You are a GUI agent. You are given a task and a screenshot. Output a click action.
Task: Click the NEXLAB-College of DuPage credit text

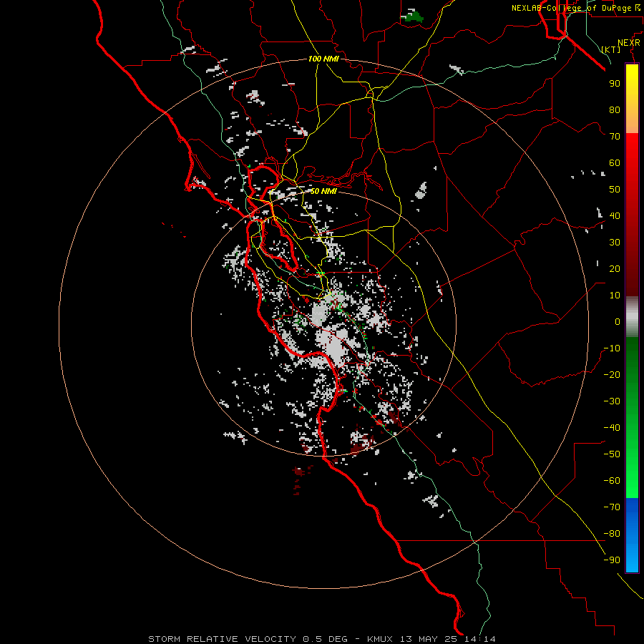(576, 8)
